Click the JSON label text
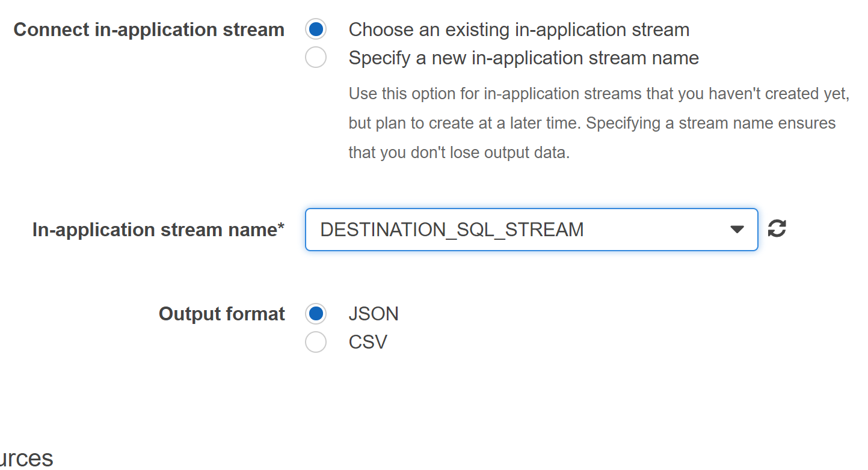This screenshot has height=470, width=868. 374,314
